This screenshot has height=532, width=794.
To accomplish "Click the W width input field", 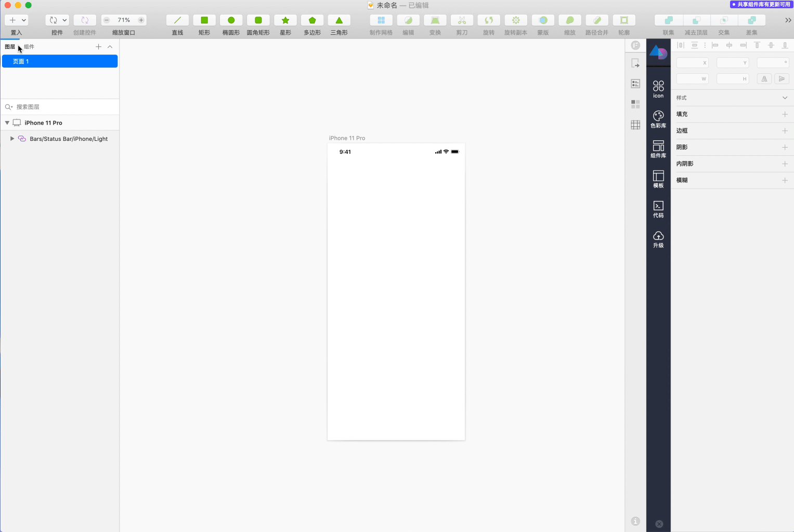I will point(693,79).
